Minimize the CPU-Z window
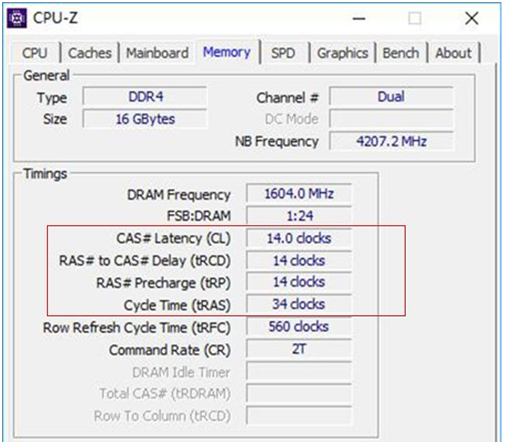Viewport: 509px width, 444px height. coord(359,19)
